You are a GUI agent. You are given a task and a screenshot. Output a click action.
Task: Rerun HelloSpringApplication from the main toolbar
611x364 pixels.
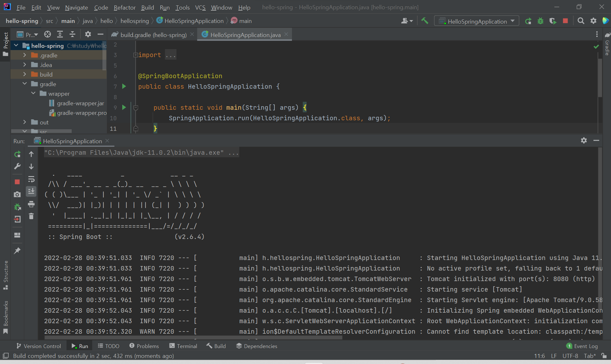[x=528, y=21]
